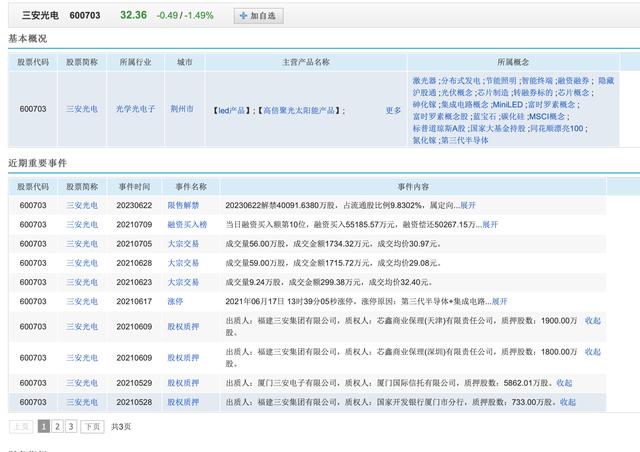The height and width of the screenshot is (452, 640).
Task: Open the 三安光电 link in the 基本概况 table
Action: [82, 109]
